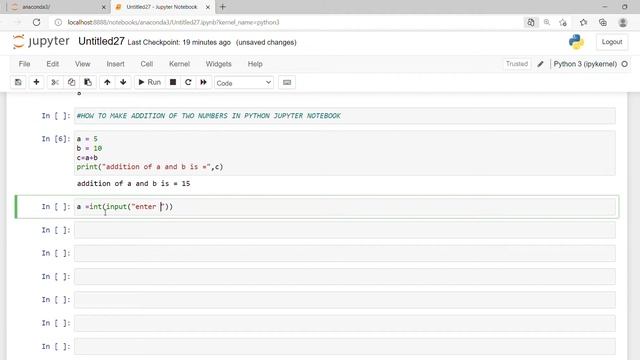Click the read aloud icon in address bar

tap(531, 22)
